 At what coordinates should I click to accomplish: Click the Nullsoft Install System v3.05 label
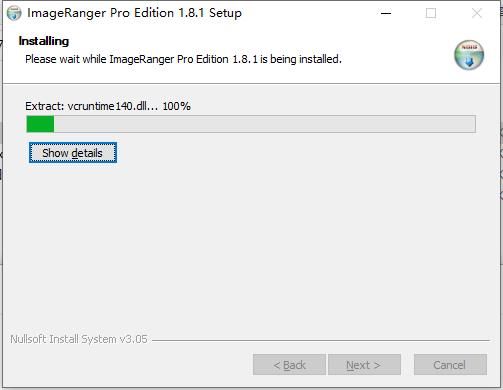tap(79, 339)
